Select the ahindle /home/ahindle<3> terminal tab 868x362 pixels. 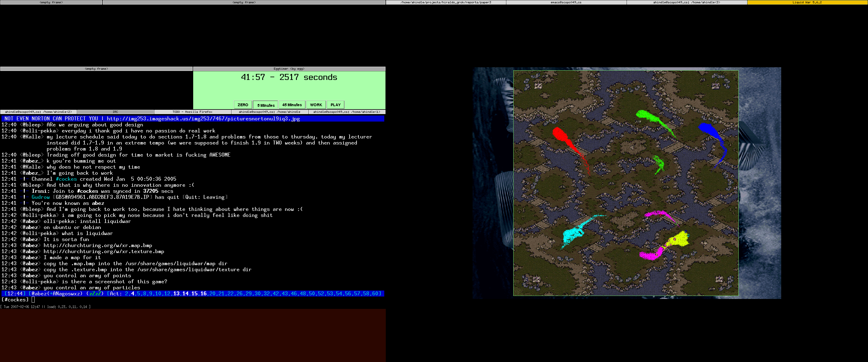(x=687, y=2)
